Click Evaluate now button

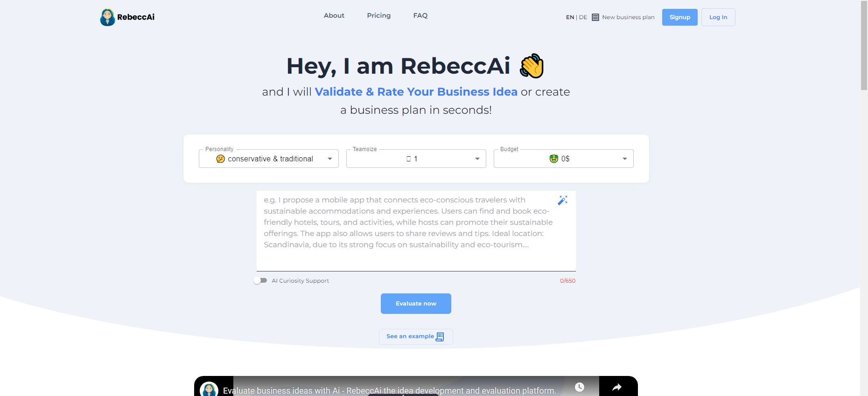pyautogui.click(x=416, y=304)
